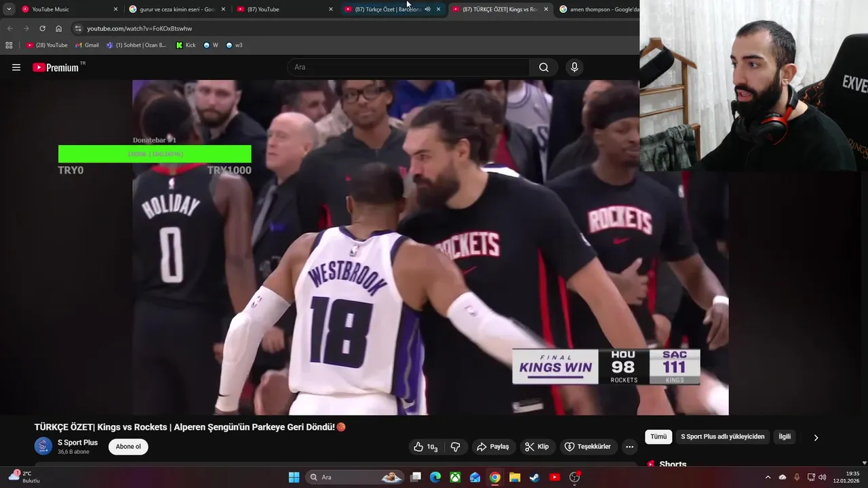
Task: Reload the page in Chrome
Action: 42,28
